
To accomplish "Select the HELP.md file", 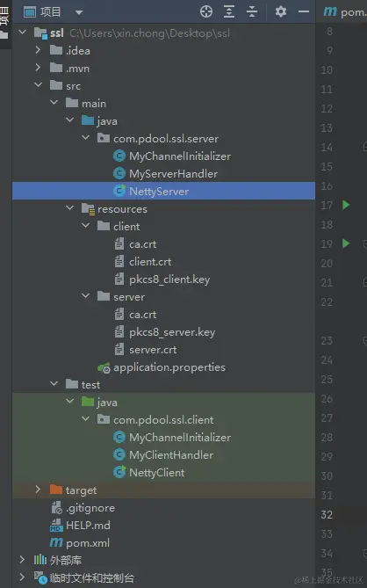I will pyautogui.click(x=88, y=525).
